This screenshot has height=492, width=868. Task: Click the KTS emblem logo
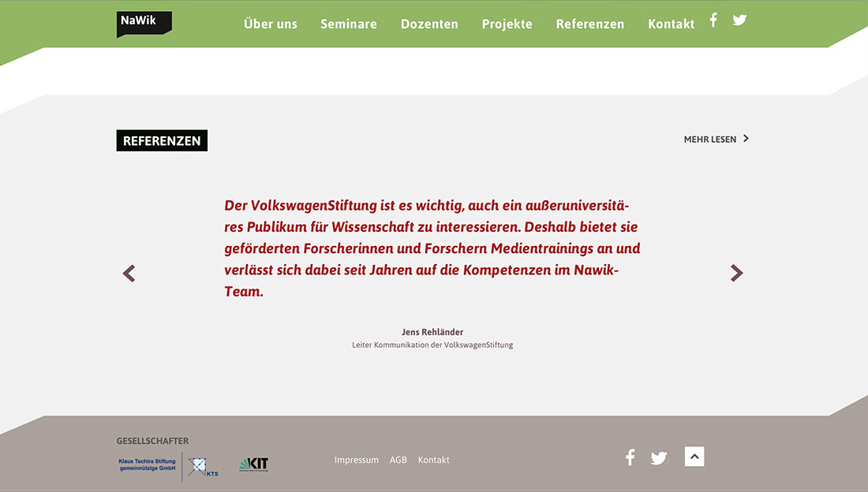[x=202, y=467]
